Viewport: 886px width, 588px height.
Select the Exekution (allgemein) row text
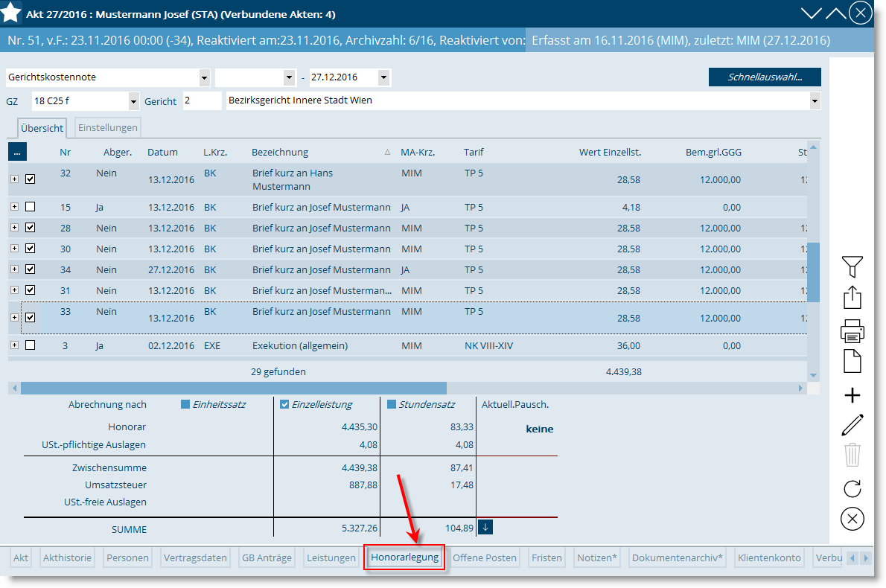coord(299,345)
